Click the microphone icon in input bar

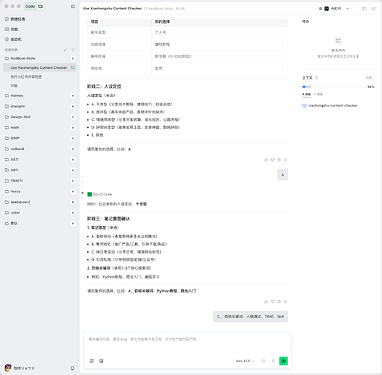[x=273, y=361]
